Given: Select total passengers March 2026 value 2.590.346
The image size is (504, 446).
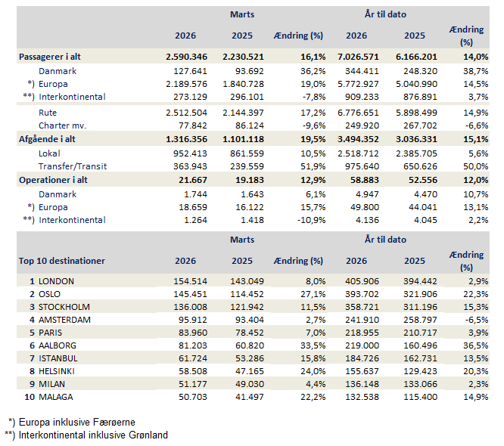Looking at the screenshot, I should pos(185,57).
